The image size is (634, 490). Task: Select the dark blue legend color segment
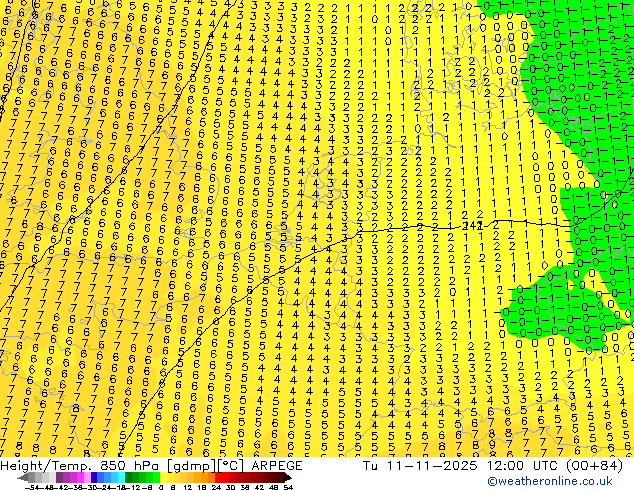tap(94, 478)
